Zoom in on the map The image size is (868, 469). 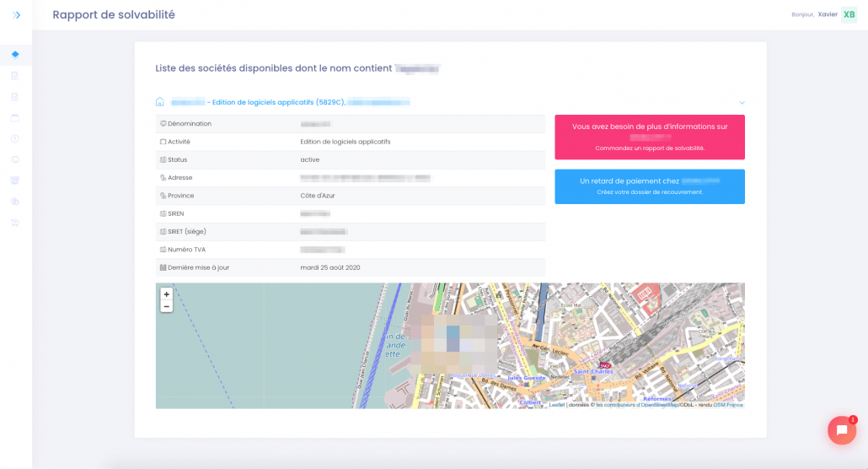coord(166,294)
